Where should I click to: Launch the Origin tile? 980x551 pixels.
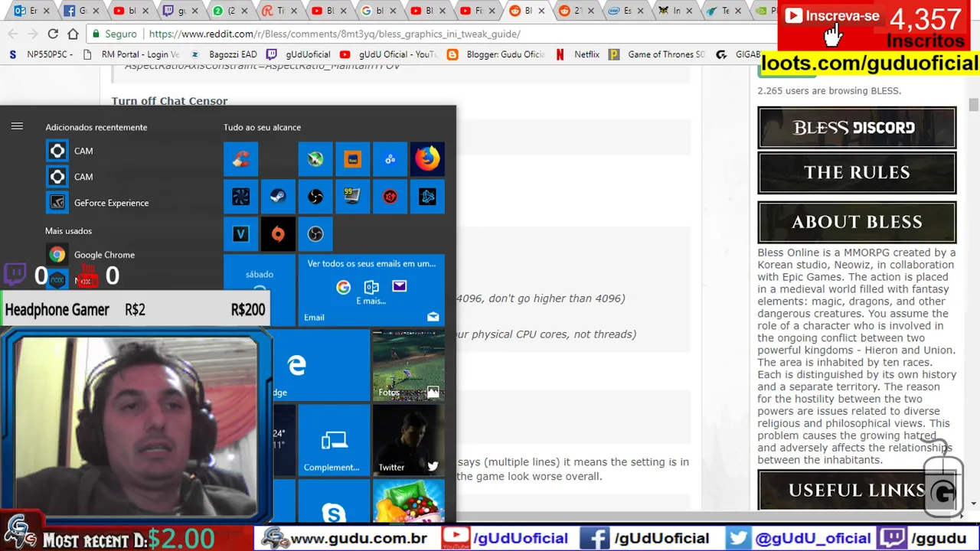click(278, 234)
